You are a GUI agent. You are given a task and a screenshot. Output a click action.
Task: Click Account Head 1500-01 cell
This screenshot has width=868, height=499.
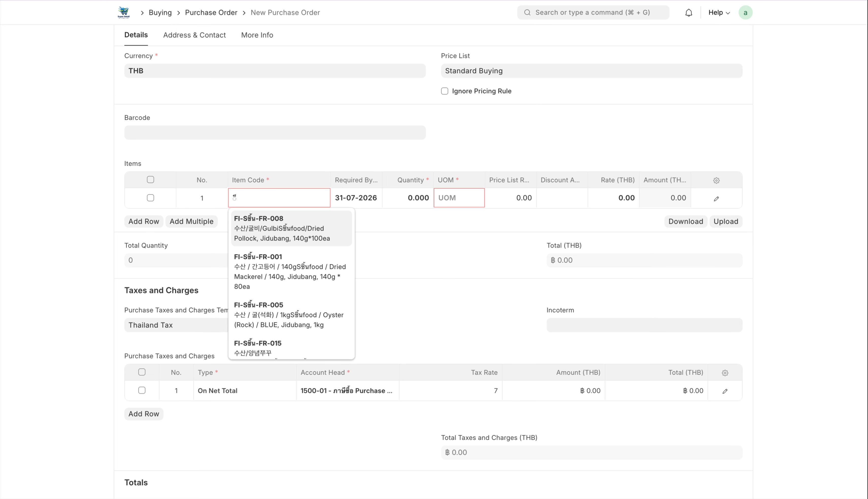(x=348, y=390)
